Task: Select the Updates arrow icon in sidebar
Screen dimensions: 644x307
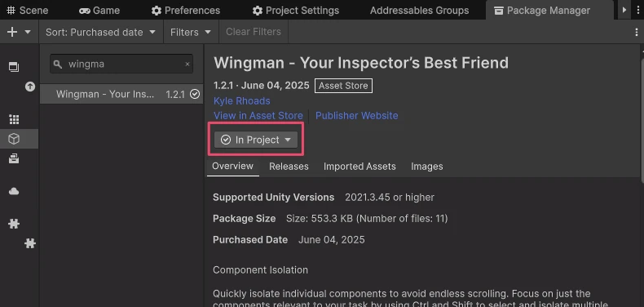Action: 30,87
